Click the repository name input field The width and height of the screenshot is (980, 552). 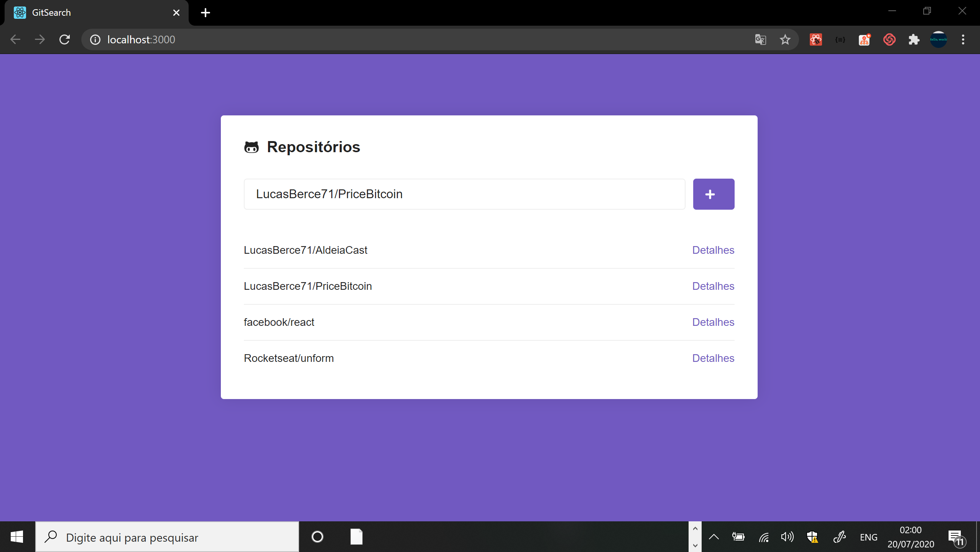click(464, 194)
